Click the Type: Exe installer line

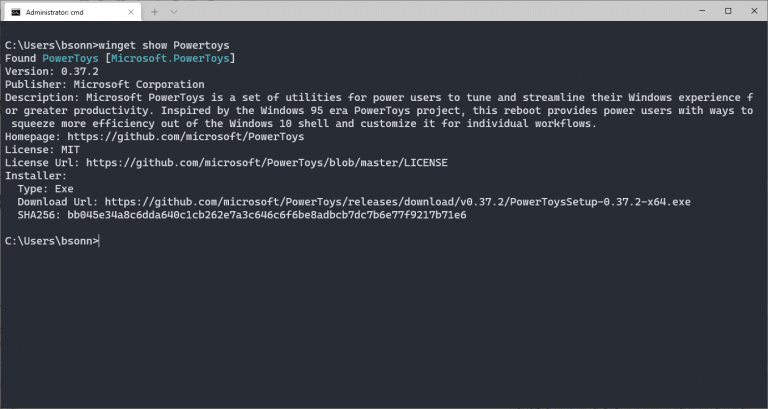tap(46, 189)
